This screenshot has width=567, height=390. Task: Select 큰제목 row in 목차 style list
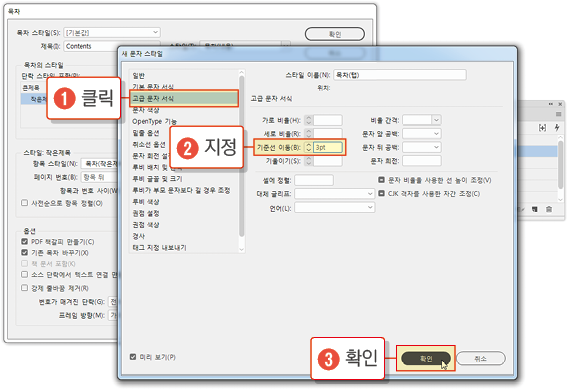pos(31,87)
